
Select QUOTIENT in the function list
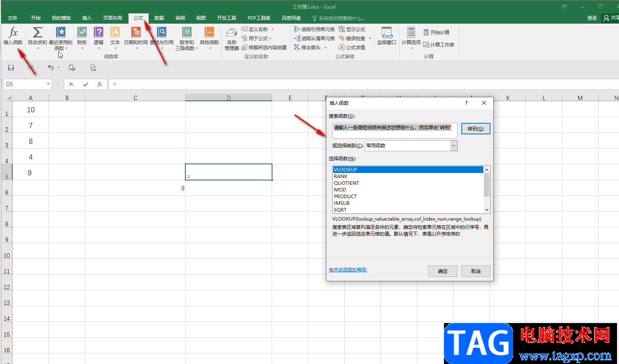click(x=408, y=183)
